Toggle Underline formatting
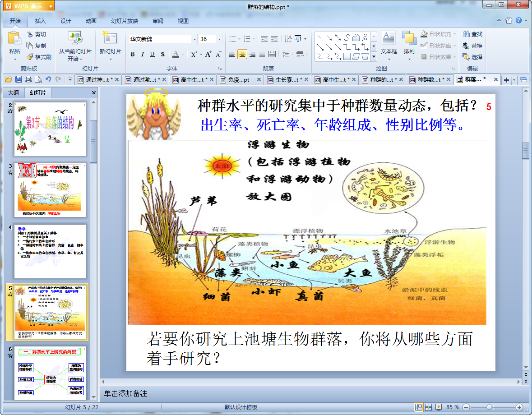 (x=153, y=54)
